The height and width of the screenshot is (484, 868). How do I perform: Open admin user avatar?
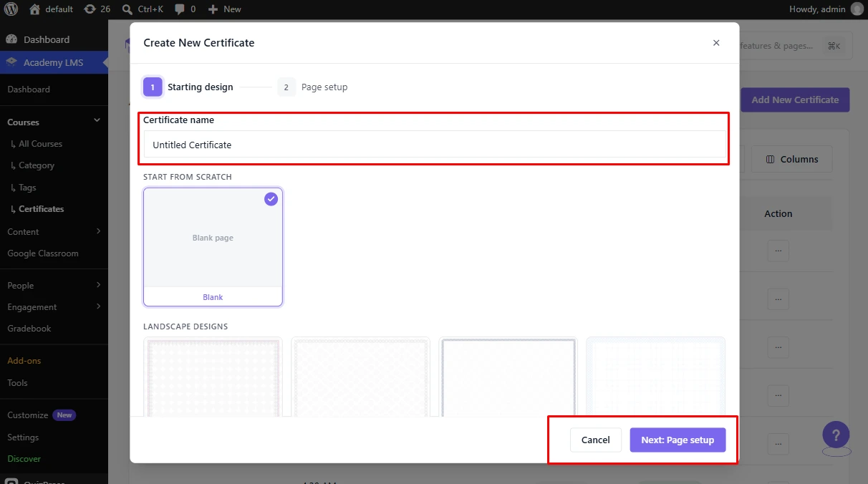[x=857, y=9]
